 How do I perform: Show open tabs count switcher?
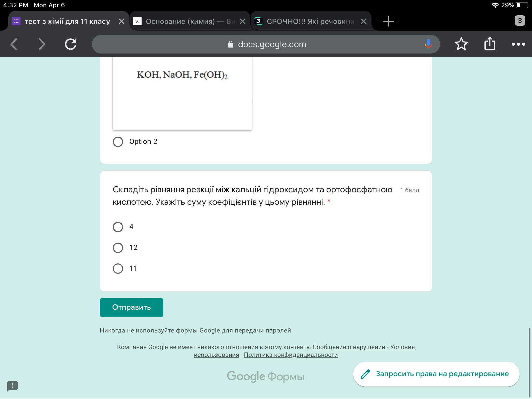tap(520, 21)
